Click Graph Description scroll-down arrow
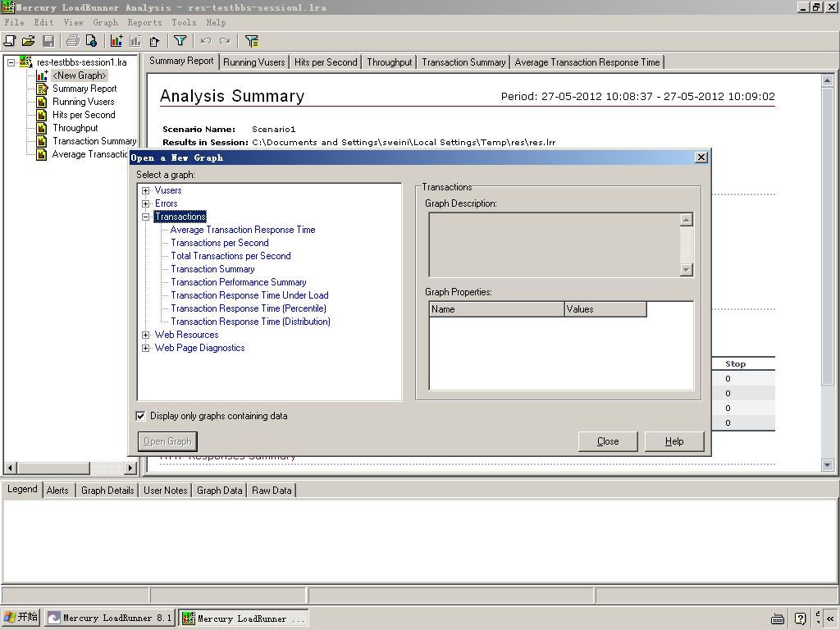The height and width of the screenshot is (630, 840). click(687, 270)
